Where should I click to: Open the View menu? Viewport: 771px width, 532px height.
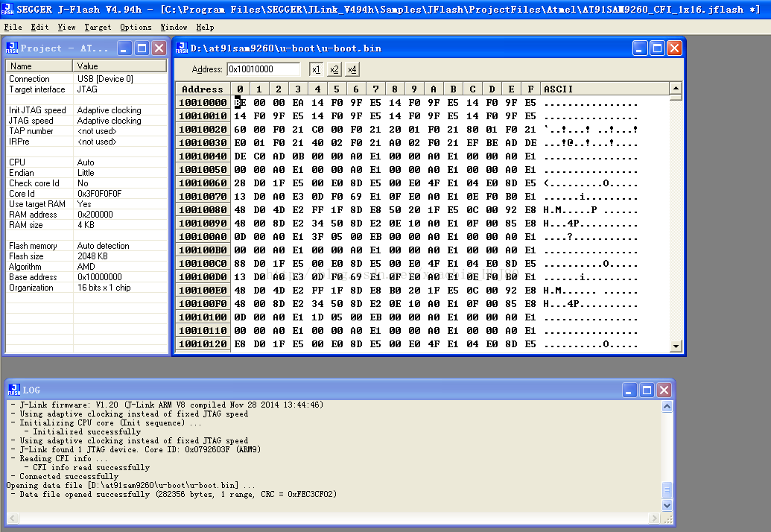pyautogui.click(x=66, y=27)
